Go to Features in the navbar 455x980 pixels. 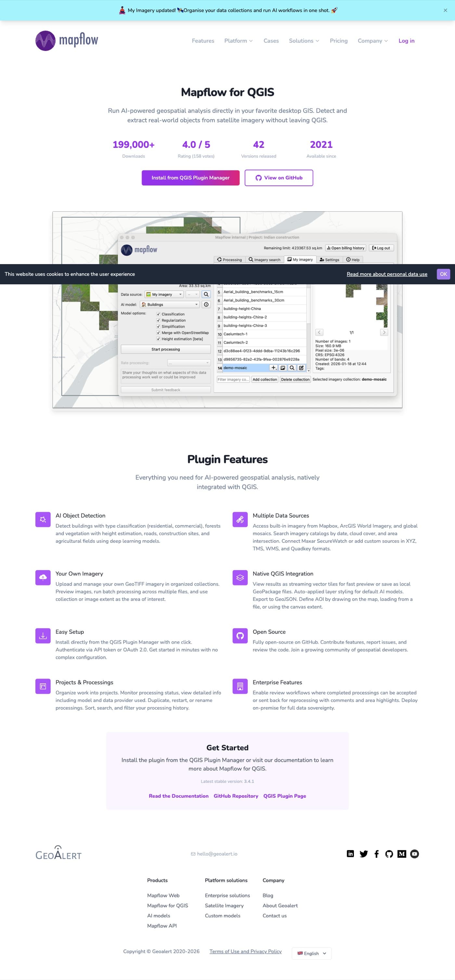click(x=203, y=41)
